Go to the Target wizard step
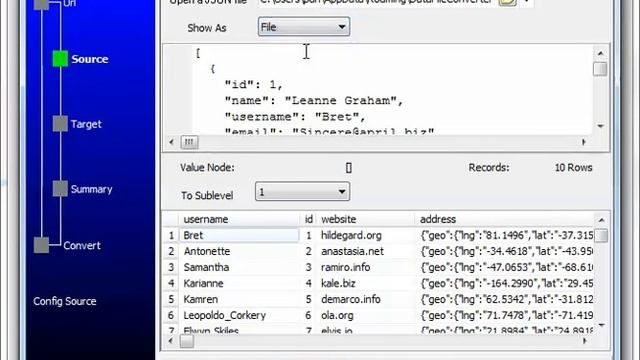Screen dimensions: 640x360 pos(86,124)
